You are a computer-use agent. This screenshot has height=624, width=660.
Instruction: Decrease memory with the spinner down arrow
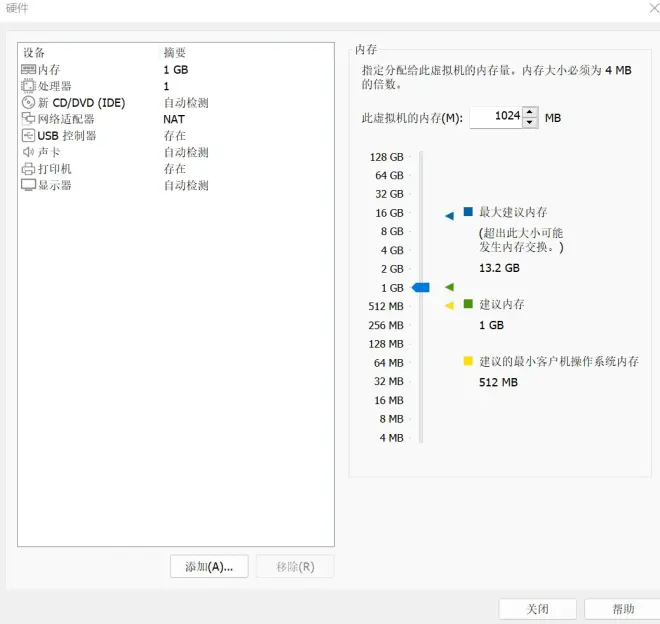tap(530, 123)
